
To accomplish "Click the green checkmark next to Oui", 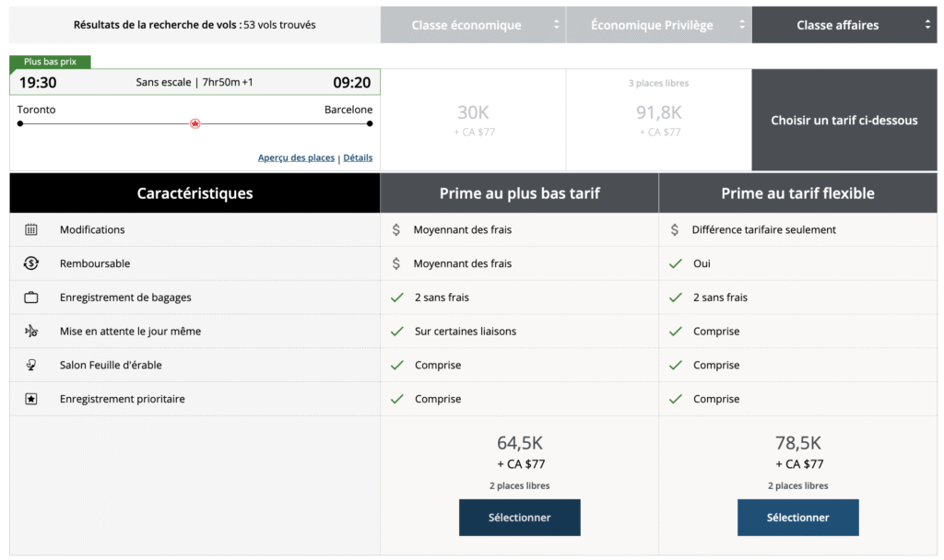I will tap(674, 262).
